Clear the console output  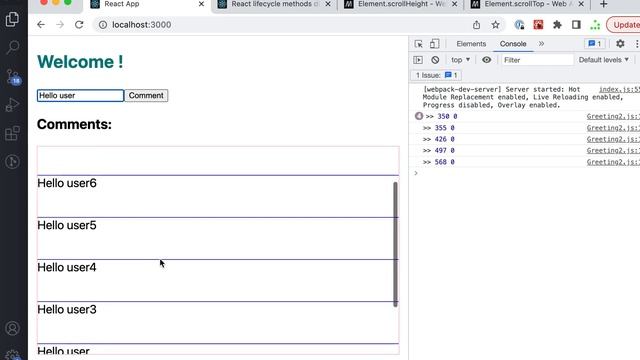435,60
